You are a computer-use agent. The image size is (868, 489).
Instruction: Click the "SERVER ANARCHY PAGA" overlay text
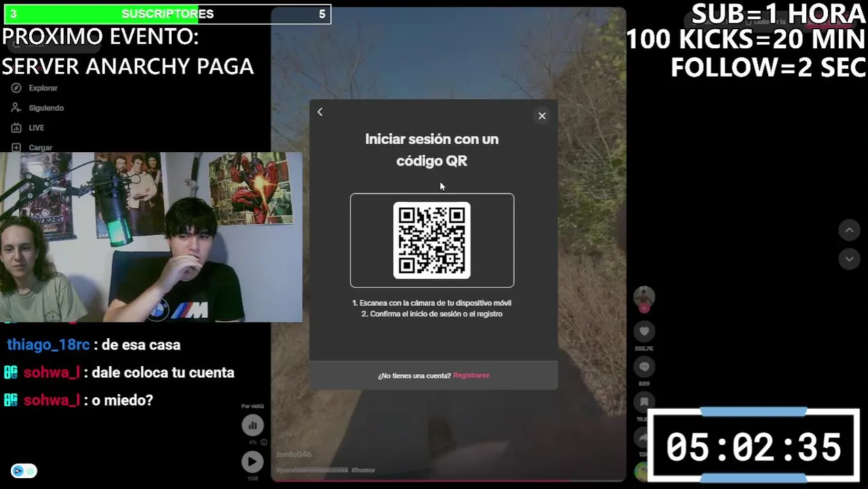[x=128, y=67]
